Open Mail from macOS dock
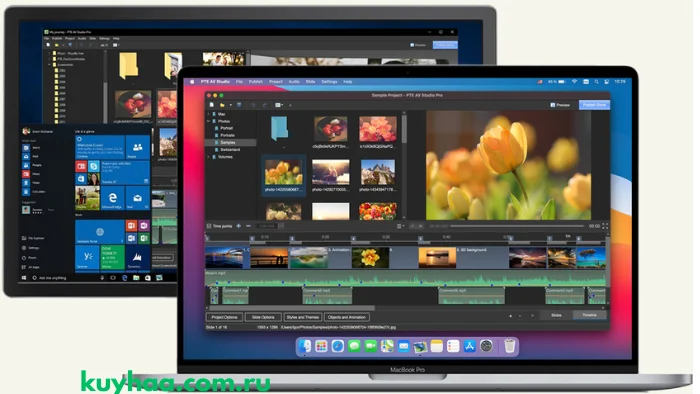 click(404, 346)
